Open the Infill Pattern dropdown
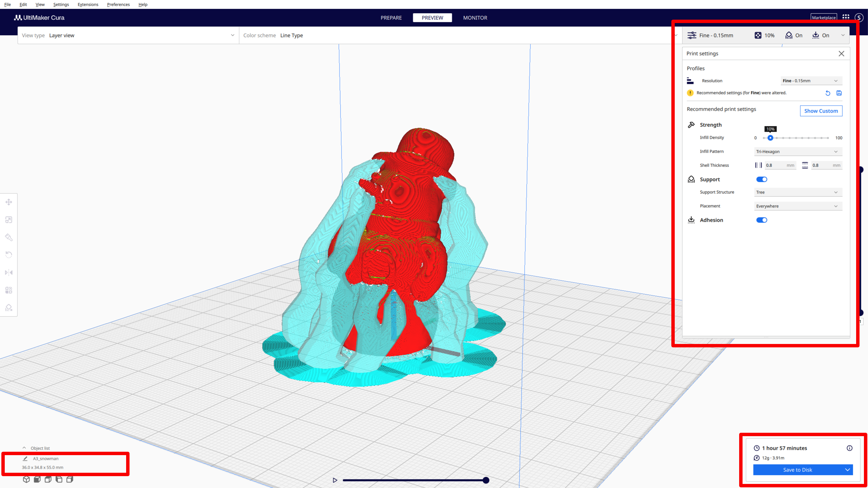Screen dimensions: 868x488 click(x=798, y=151)
